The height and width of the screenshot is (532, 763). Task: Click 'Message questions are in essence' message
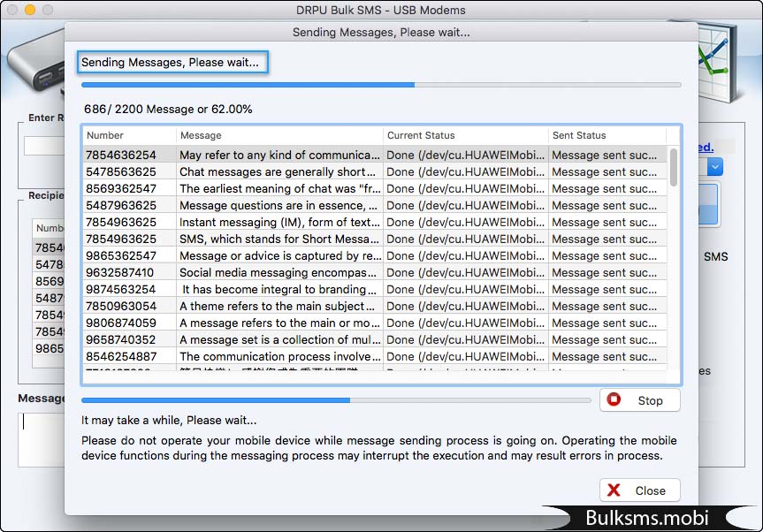[279, 205]
